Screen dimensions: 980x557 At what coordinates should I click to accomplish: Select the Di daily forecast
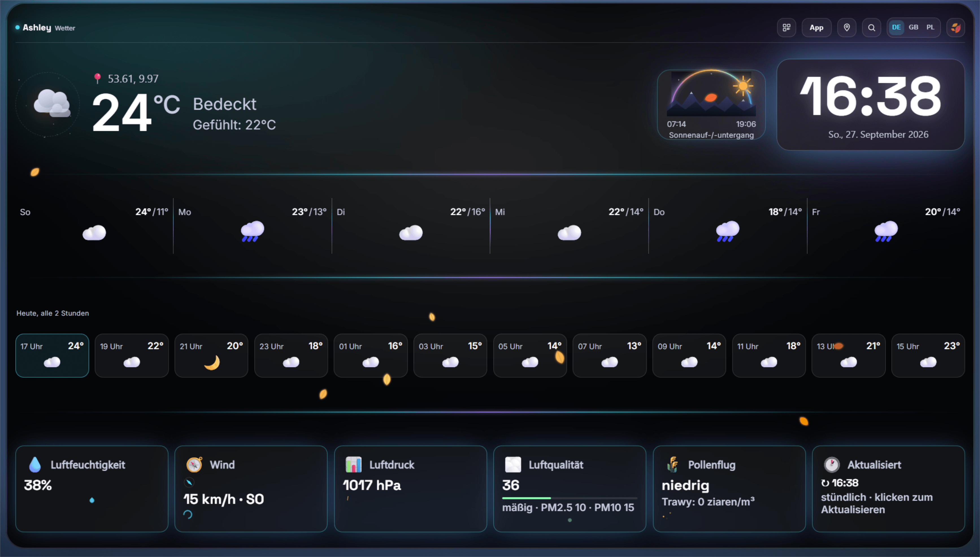click(411, 226)
